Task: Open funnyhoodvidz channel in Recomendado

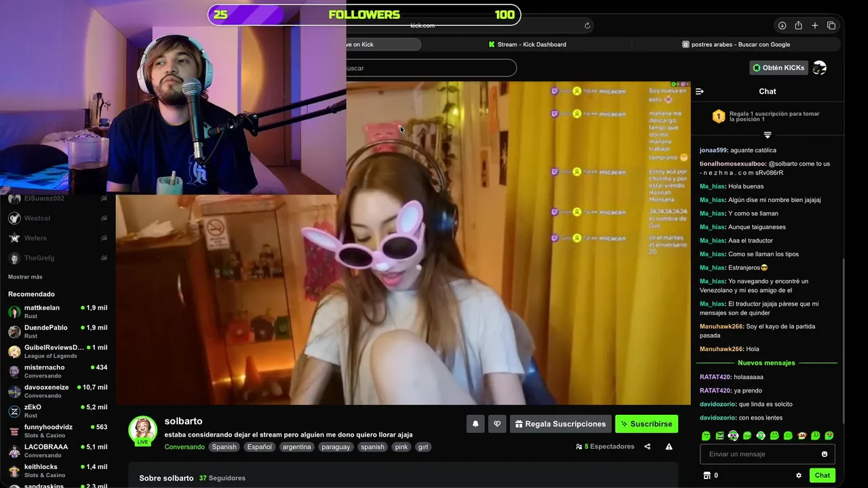Action: click(58, 431)
